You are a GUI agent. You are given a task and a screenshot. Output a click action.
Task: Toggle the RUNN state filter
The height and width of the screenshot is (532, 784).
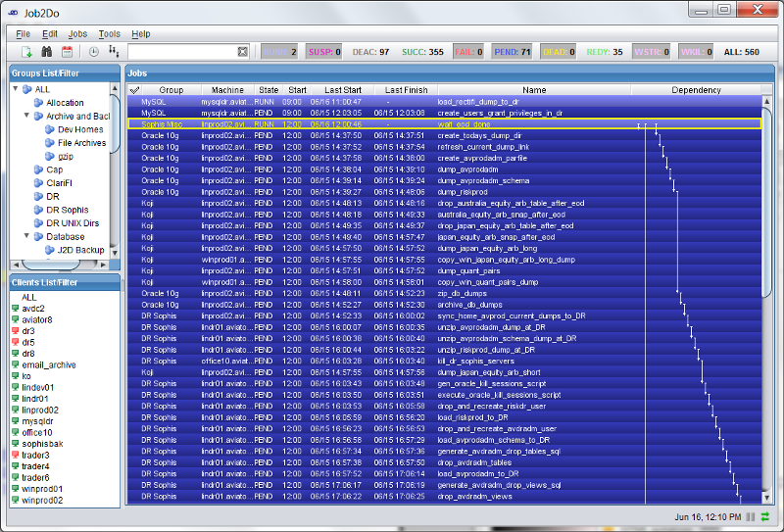point(279,52)
